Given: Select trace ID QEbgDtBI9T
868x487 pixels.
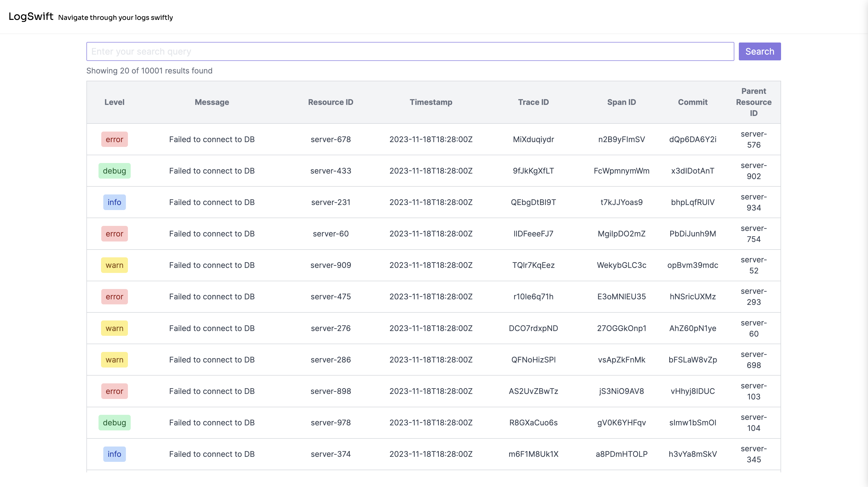Looking at the screenshot, I should pyautogui.click(x=533, y=202).
